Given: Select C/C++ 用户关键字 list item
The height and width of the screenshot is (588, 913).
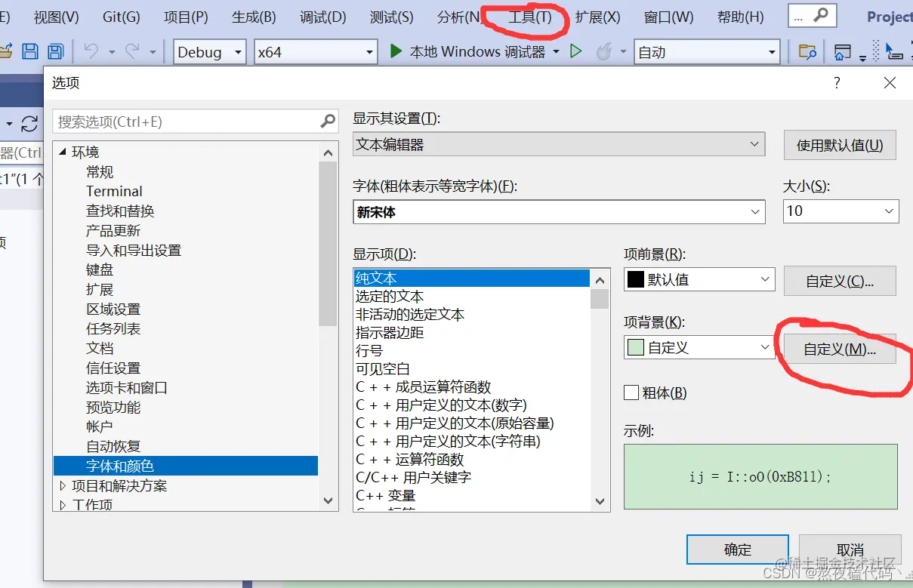Looking at the screenshot, I should point(413,477).
